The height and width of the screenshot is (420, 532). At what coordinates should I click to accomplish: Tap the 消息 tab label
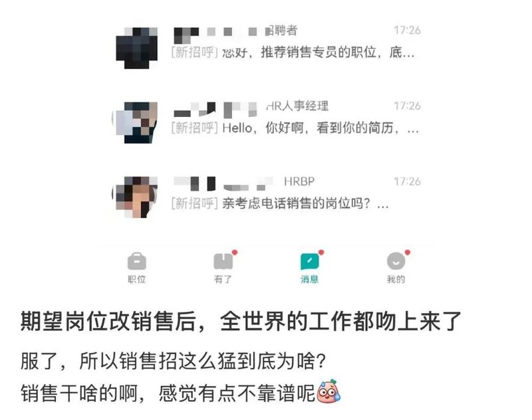point(309,279)
